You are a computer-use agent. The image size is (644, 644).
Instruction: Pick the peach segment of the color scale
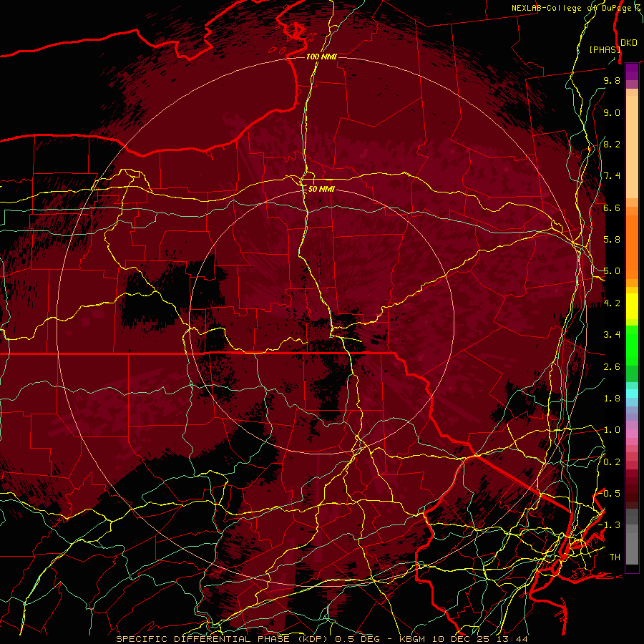pyautogui.click(x=632, y=147)
